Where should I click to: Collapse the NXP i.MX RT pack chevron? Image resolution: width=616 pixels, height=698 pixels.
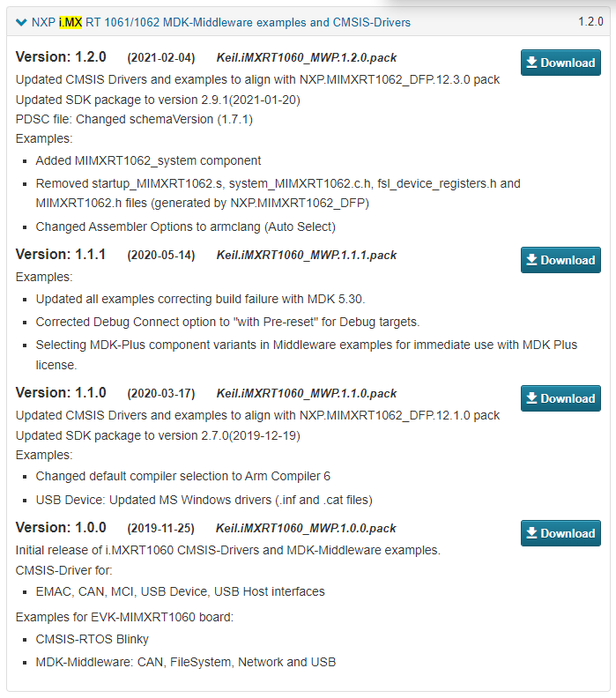pos(21,22)
